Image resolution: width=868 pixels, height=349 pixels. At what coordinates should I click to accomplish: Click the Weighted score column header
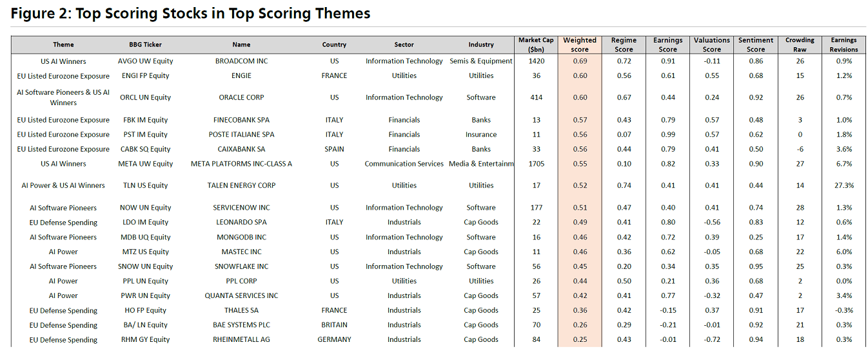(579, 45)
